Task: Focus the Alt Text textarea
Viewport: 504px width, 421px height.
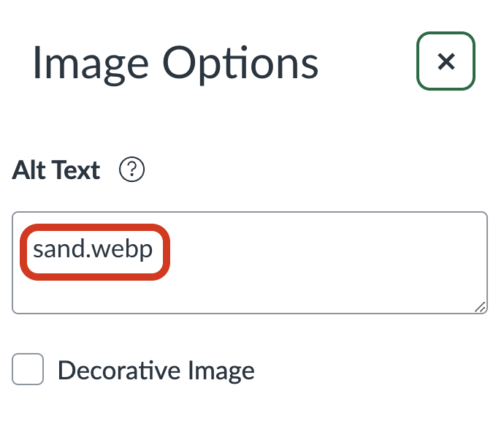Action: coord(292,263)
